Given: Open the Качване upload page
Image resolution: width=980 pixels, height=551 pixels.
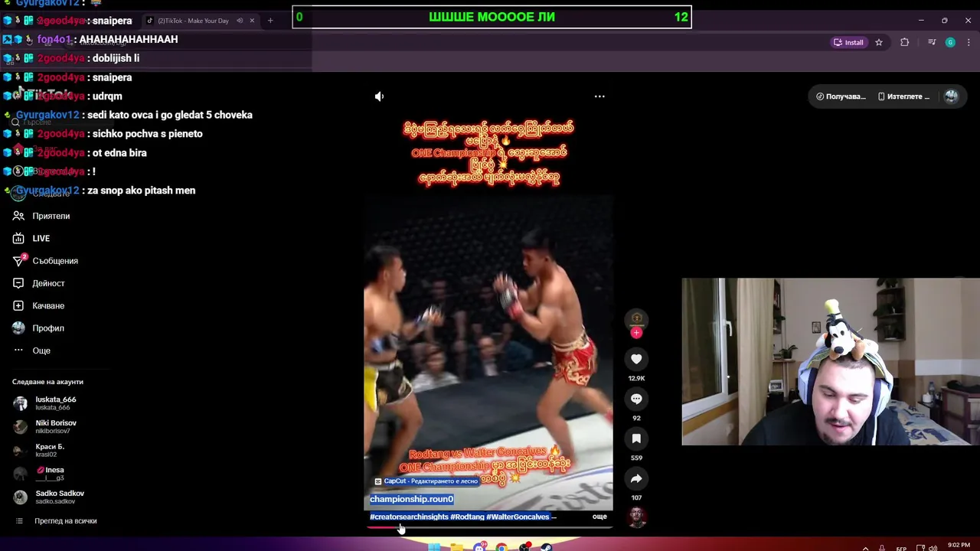Looking at the screenshot, I should [48, 305].
